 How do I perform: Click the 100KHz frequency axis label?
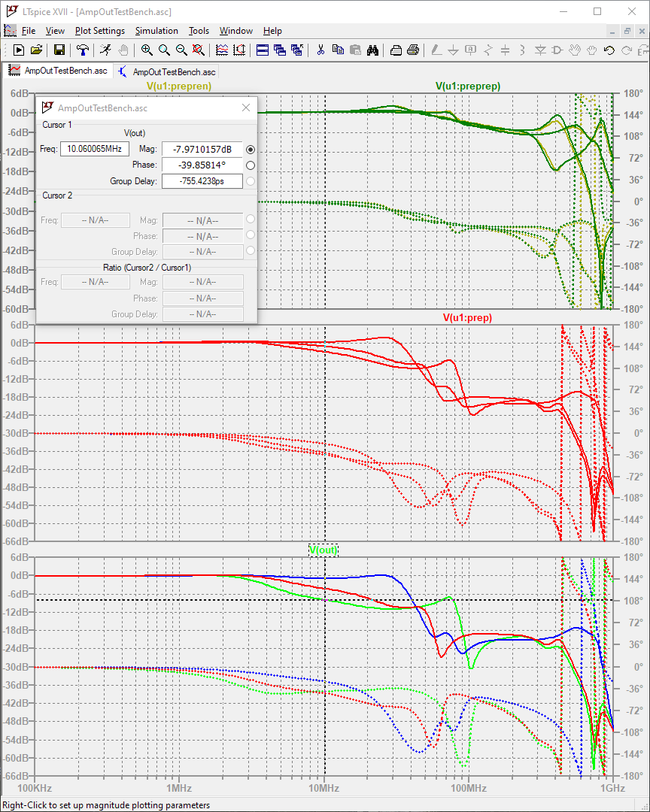(x=35, y=788)
